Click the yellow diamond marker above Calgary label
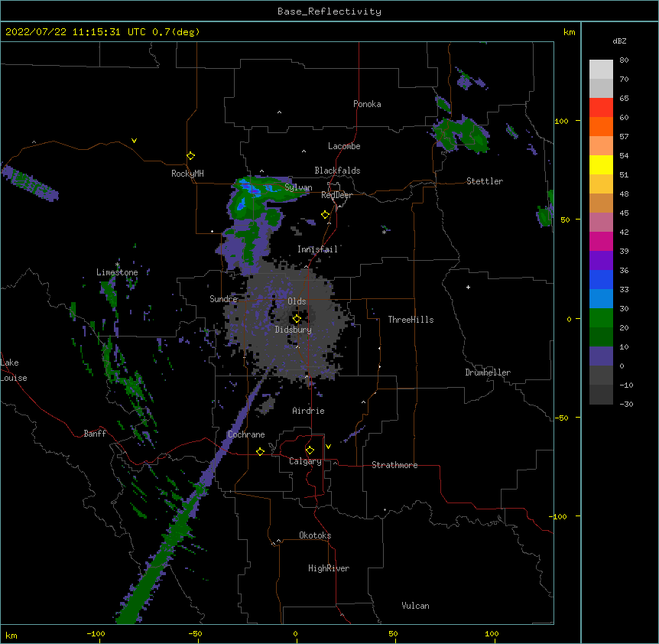Screen dimensions: 659x644 tap(310, 450)
